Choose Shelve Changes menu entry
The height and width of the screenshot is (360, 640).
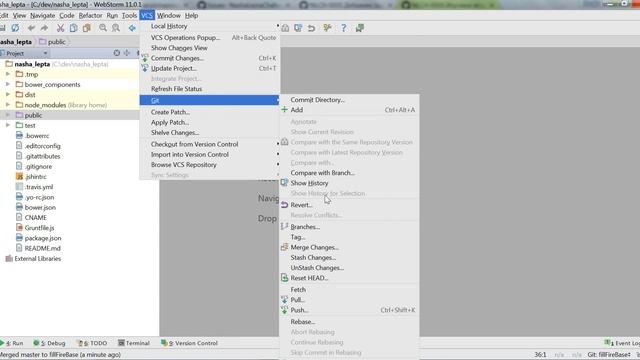pyautogui.click(x=210, y=132)
